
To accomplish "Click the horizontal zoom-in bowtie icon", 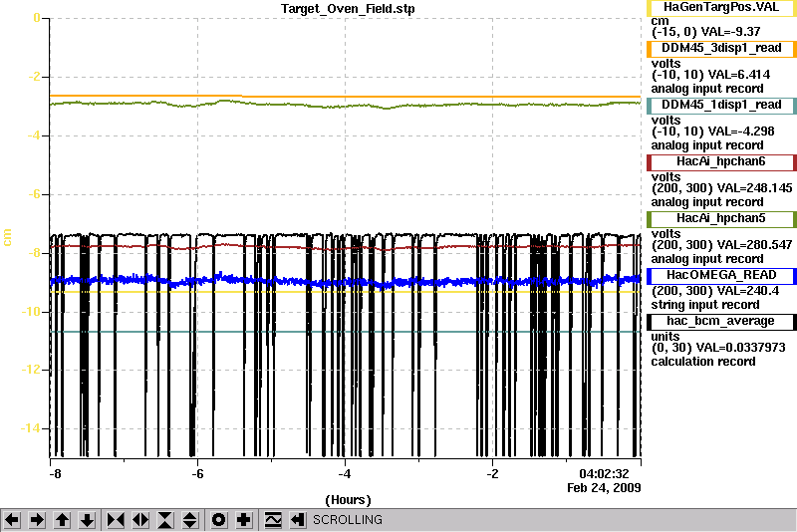I will [116, 520].
